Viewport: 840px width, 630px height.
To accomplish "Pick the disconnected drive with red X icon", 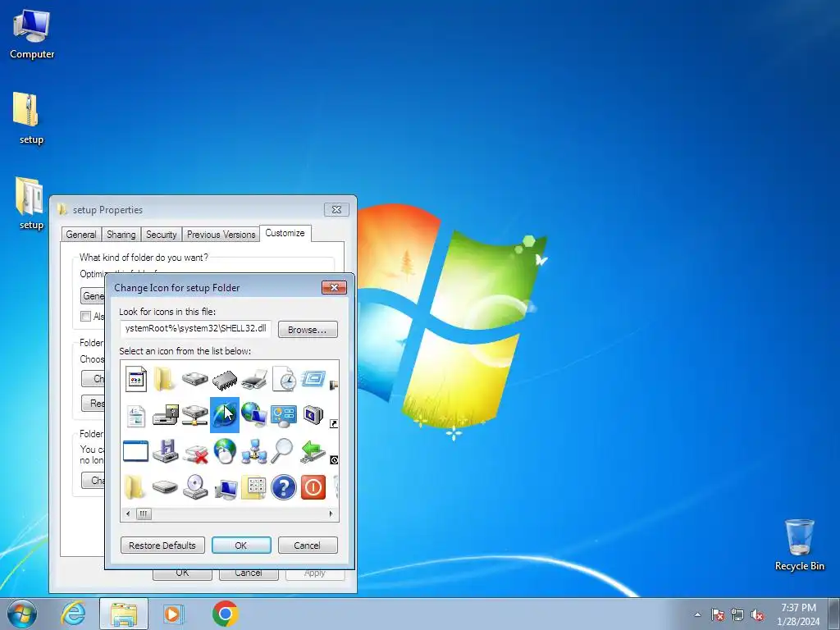I will 195,453.
